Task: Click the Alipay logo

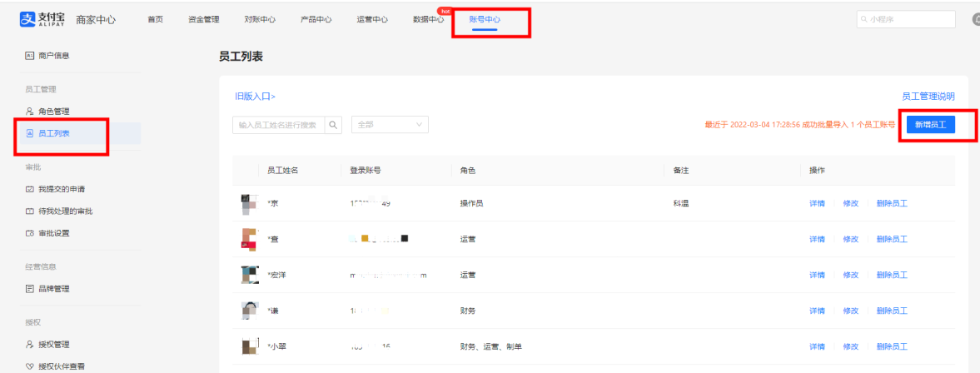Action: pyautogui.click(x=42, y=19)
